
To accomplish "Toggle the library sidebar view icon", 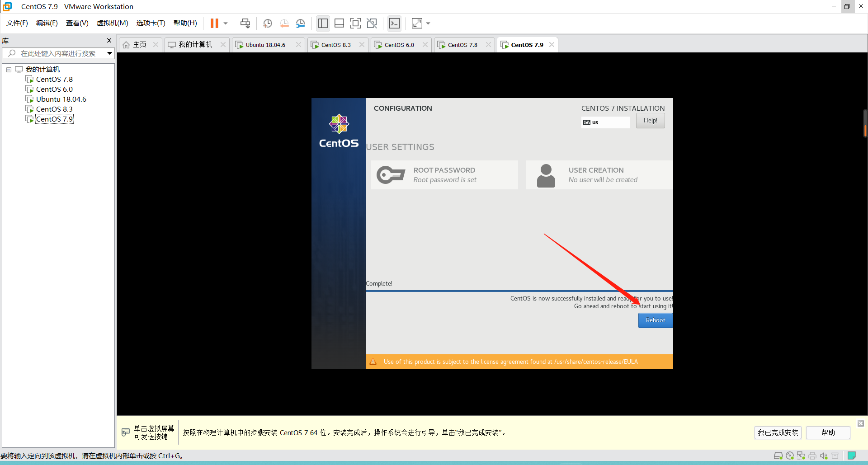I will point(323,23).
